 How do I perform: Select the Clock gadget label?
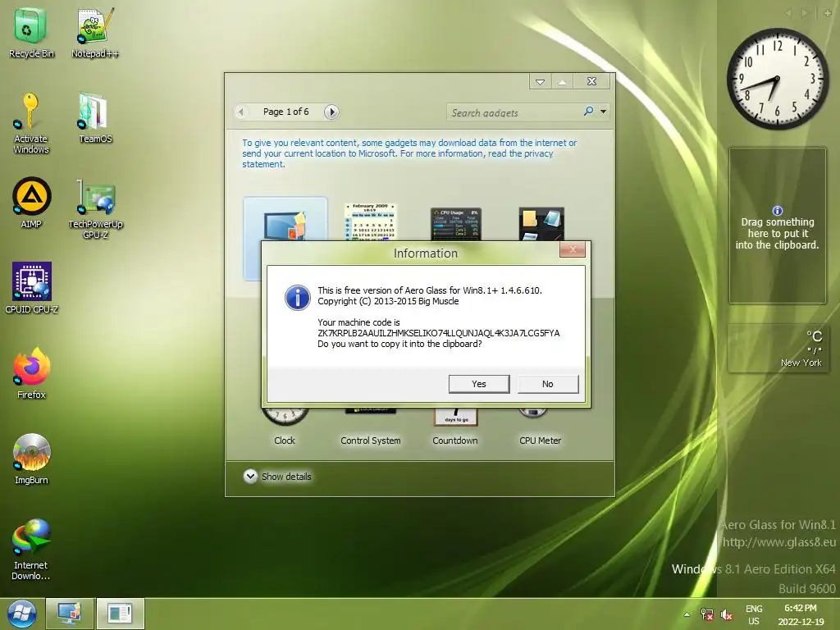pos(285,441)
